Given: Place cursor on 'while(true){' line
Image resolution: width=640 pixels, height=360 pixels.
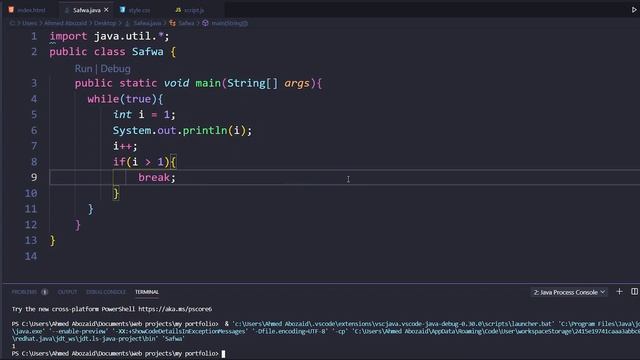Looking at the screenshot, I should click(125, 99).
